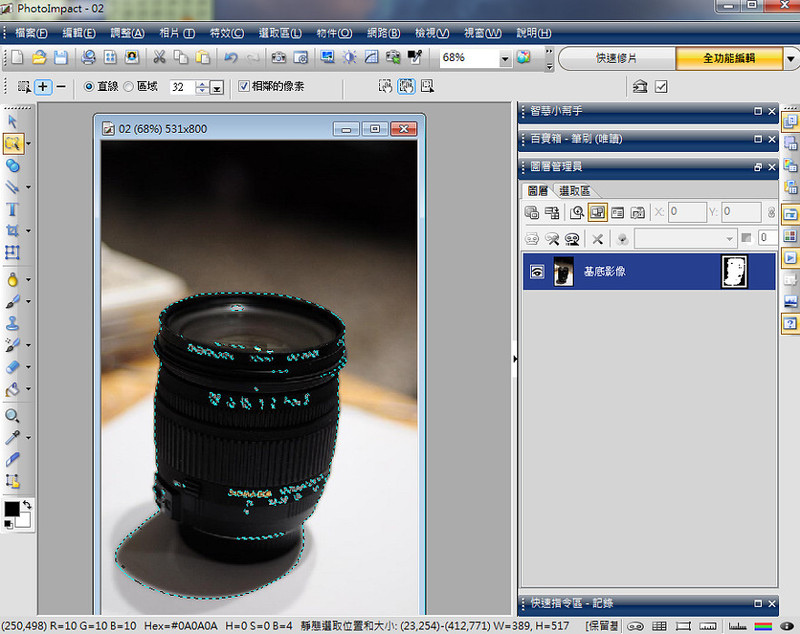Open the 選取區(L) menu

coord(280,33)
